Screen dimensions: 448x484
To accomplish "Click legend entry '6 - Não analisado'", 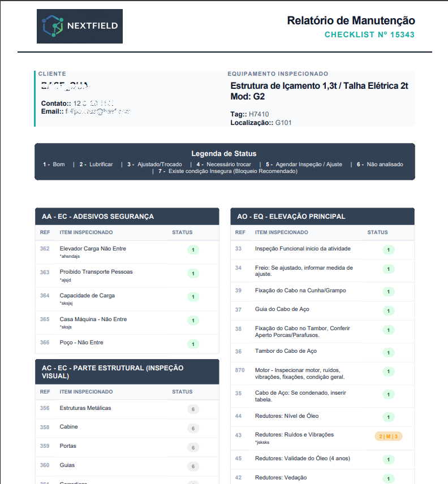I will (x=380, y=164).
